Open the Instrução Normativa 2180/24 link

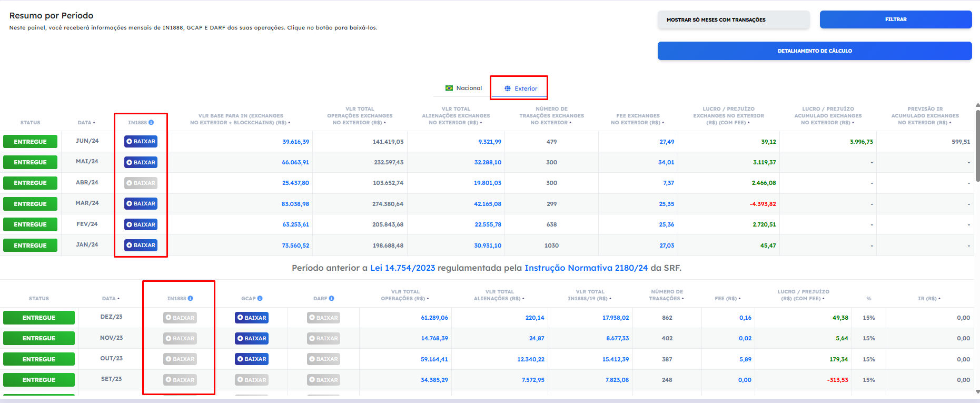click(x=586, y=268)
